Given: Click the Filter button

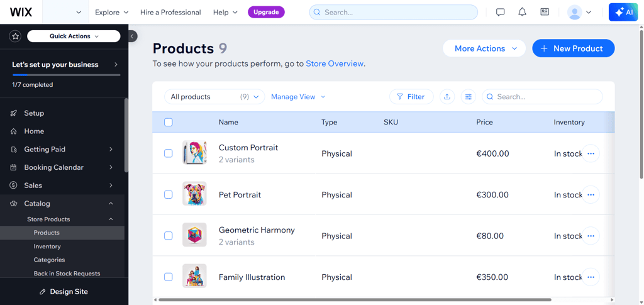Looking at the screenshot, I should [x=411, y=97].
